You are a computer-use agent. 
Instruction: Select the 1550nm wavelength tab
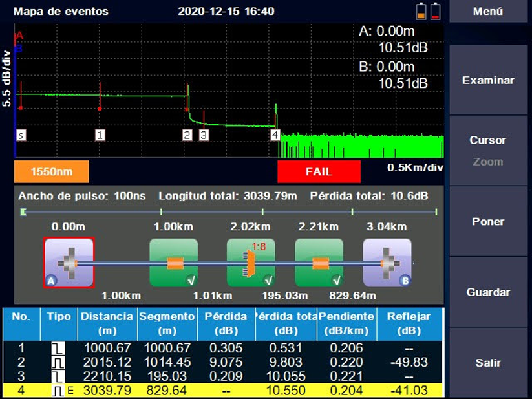50,172
